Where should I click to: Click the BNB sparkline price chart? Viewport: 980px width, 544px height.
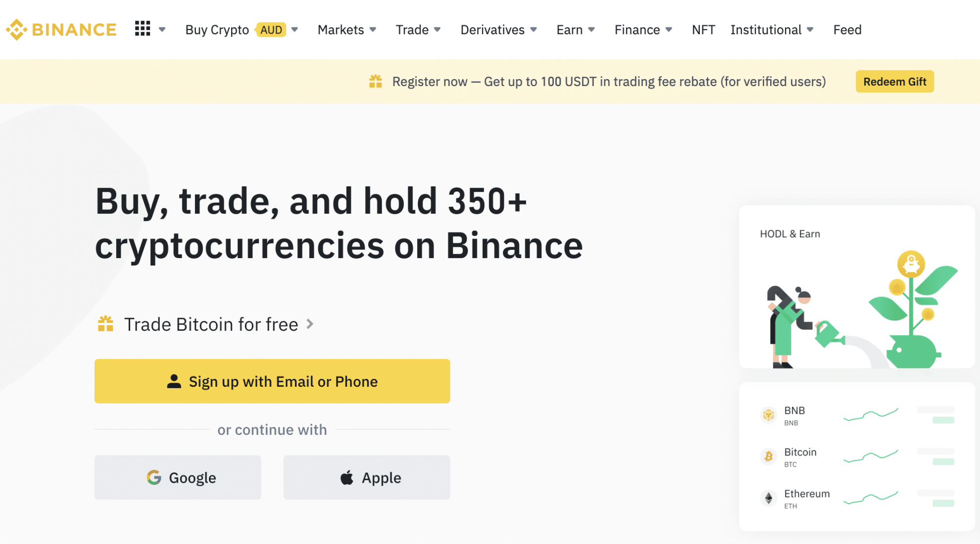pos(871,415)
